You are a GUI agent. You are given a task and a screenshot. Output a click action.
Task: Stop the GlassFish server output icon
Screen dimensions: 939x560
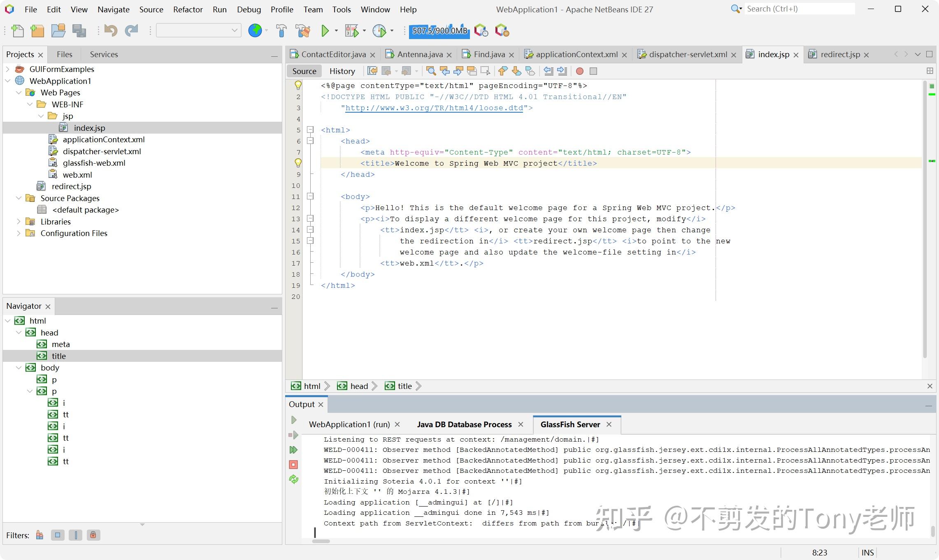293,465
